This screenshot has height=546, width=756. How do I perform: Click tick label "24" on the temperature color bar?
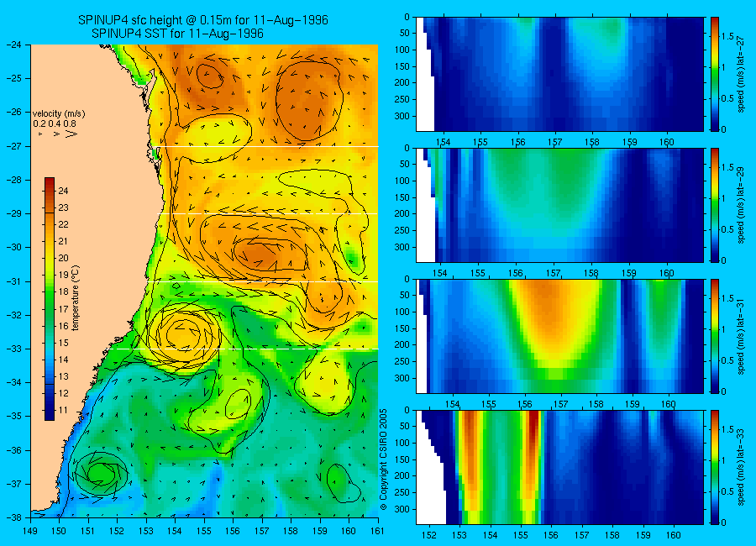(63, 191)
